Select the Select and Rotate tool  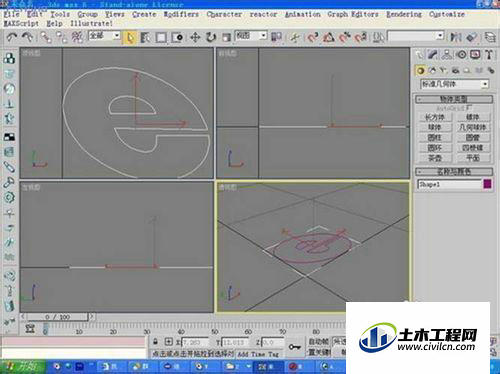[210, 37]
